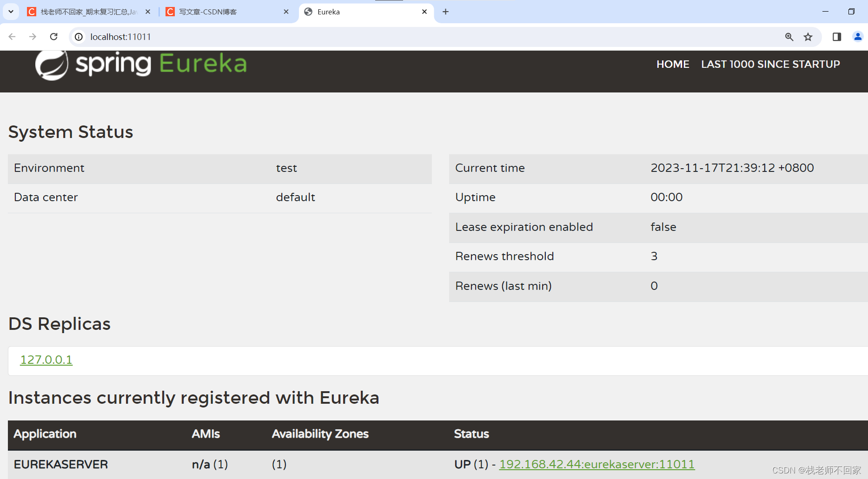Toggle the browser side panel
This screenshot has width=868, height=479.
point(837,37)
